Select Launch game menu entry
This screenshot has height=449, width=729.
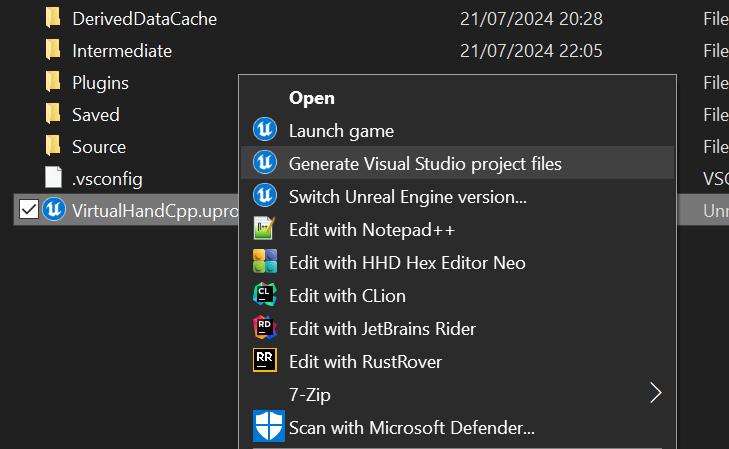[457, 131]
